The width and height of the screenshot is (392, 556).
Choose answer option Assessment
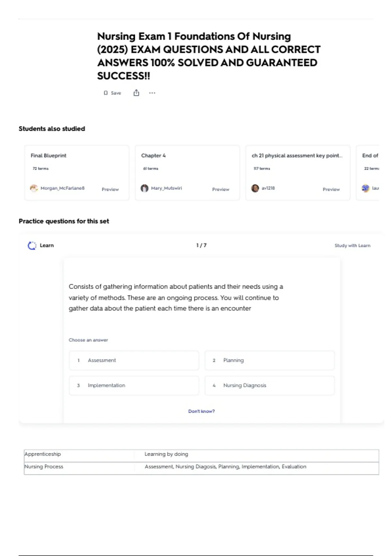pos(134,360)
